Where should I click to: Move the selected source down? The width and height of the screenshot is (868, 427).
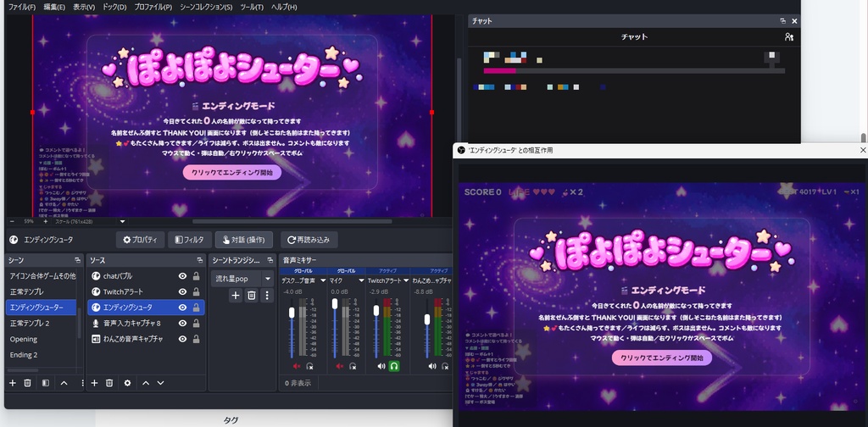(x=160, y=383)
